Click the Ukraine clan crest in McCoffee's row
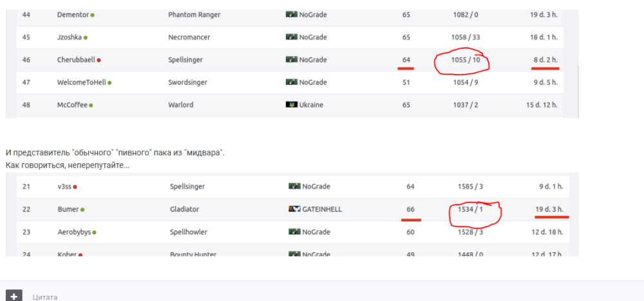The height and width of the screenshot is (301, 644). coord(291,105)
